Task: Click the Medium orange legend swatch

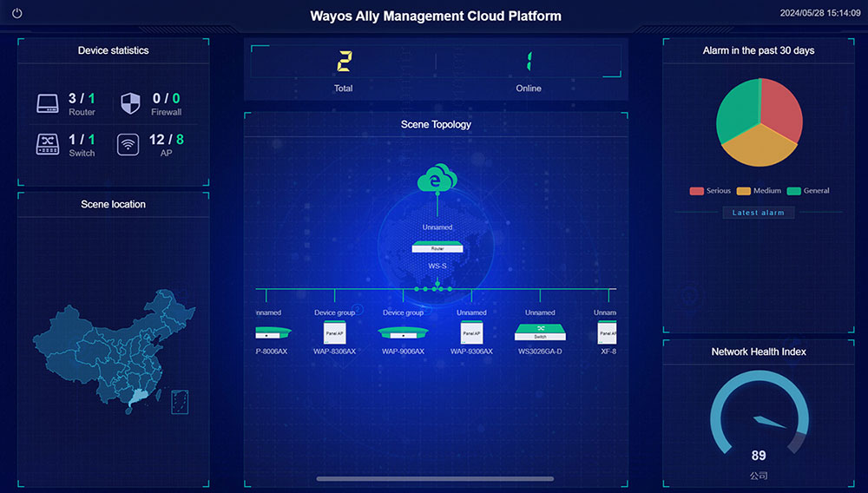Action: (x=744, y=191)
